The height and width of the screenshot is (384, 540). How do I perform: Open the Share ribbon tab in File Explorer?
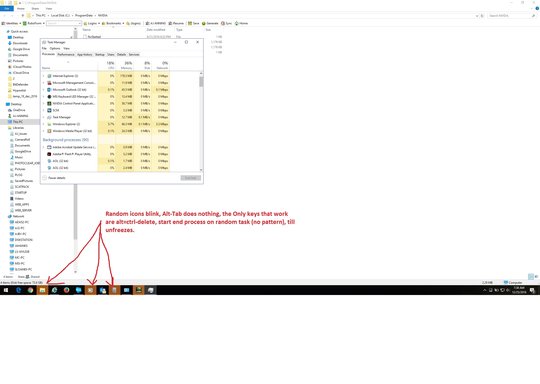(35, 8)
